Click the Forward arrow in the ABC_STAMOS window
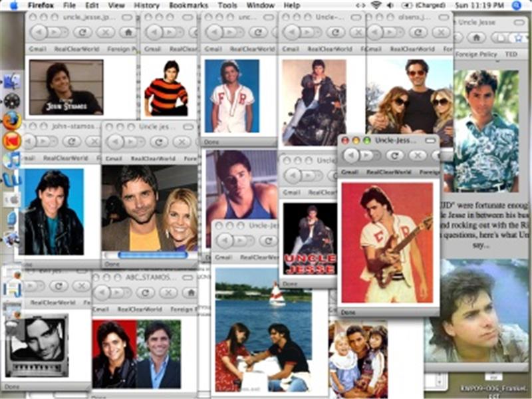The height and width of the screenshot is (399, 532). coord(117,292)
